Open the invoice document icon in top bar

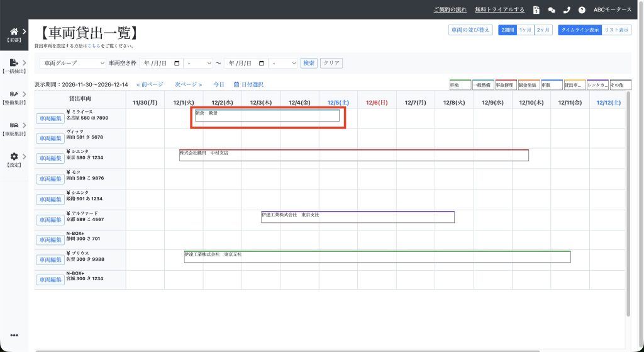point(536,10)
